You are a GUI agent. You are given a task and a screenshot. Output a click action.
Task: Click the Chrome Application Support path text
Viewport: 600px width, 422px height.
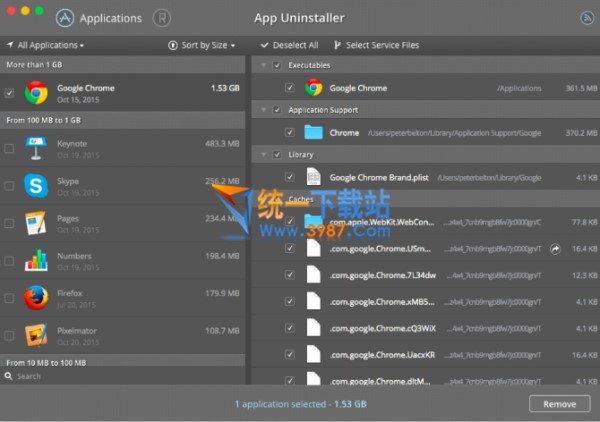(454, 133)
